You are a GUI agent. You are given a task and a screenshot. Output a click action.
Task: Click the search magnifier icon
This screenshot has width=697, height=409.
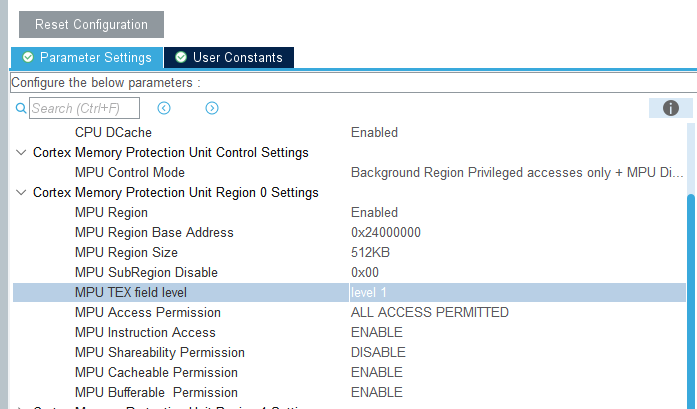20,108
